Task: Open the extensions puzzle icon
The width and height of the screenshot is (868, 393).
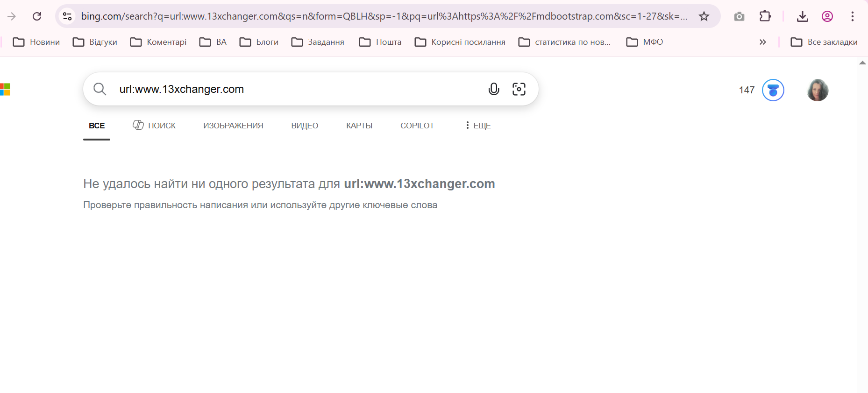Action: pos(765,16)
